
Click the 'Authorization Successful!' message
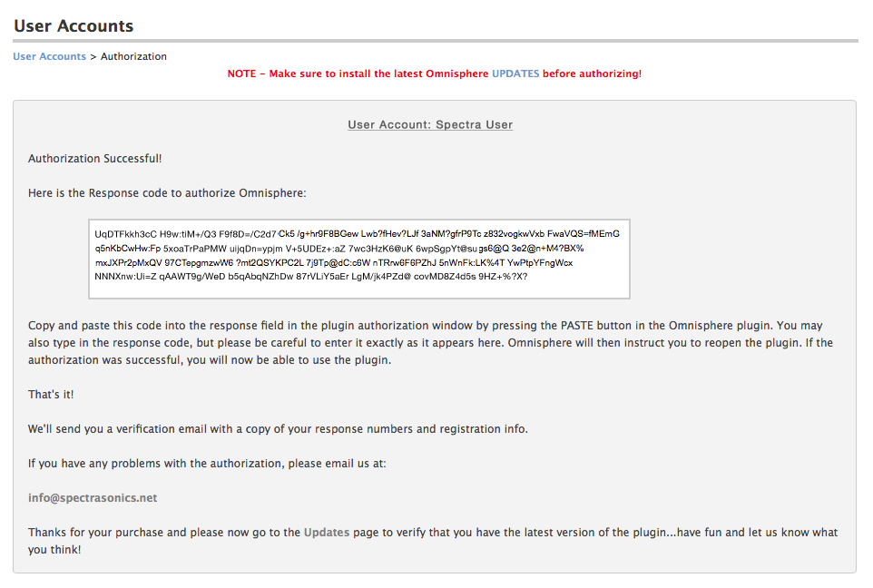pos(94,159)
